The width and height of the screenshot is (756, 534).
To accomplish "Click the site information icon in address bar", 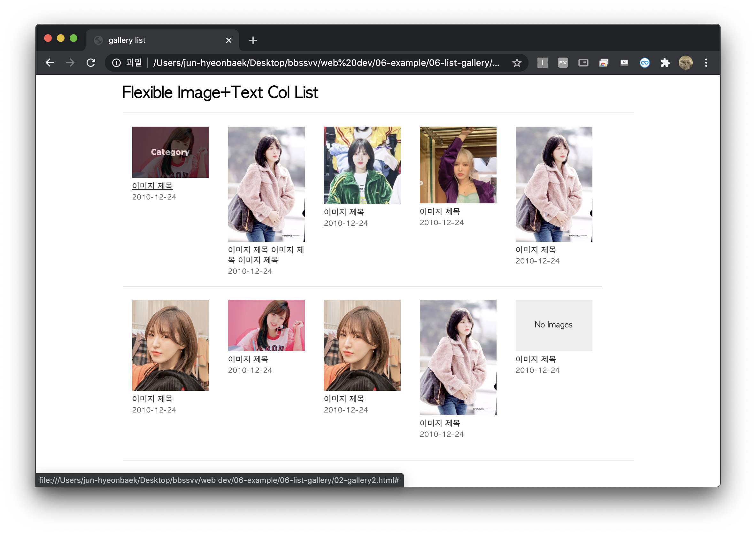I will 116,63.
